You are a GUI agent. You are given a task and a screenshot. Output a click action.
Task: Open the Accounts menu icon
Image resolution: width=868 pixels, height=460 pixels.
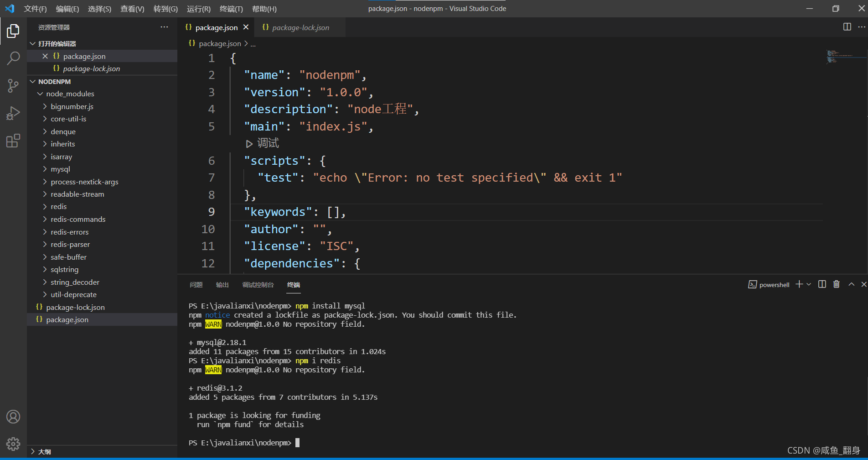[13, 417]
